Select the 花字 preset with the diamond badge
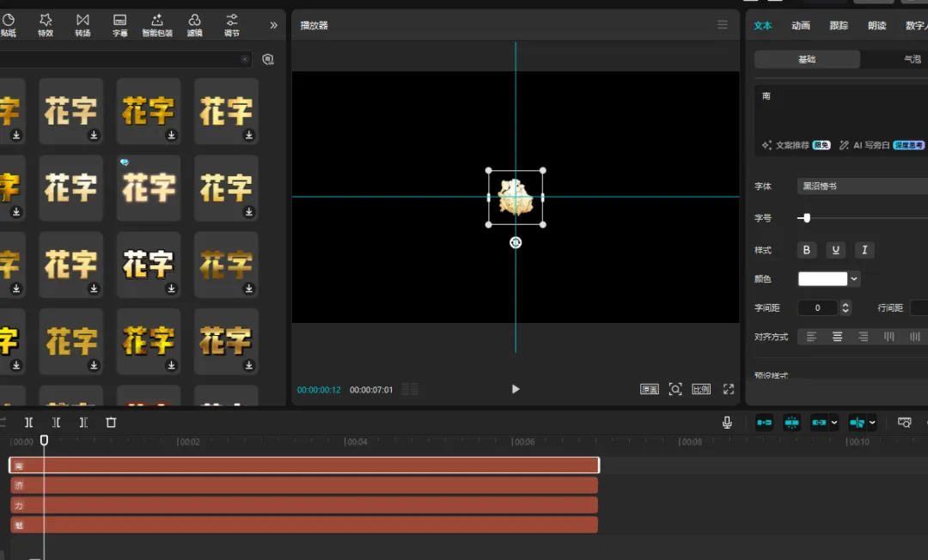The image size is (928, 560). click(x=149, y=188)
